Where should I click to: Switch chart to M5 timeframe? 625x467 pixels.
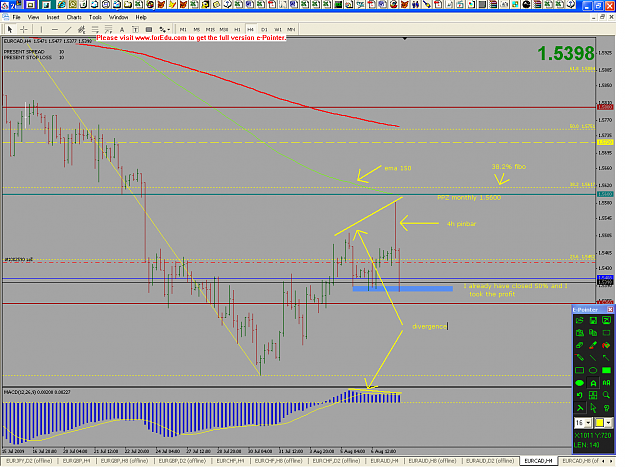197,29
